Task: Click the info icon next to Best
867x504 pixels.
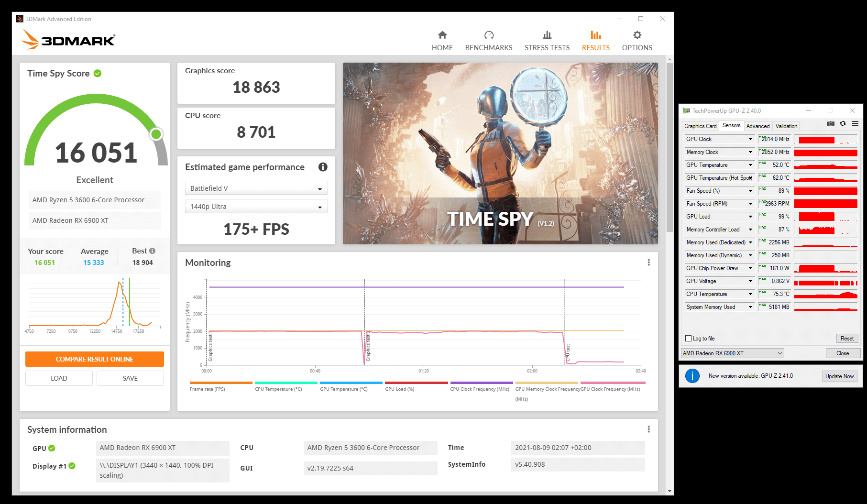Action: coord(152,251)
